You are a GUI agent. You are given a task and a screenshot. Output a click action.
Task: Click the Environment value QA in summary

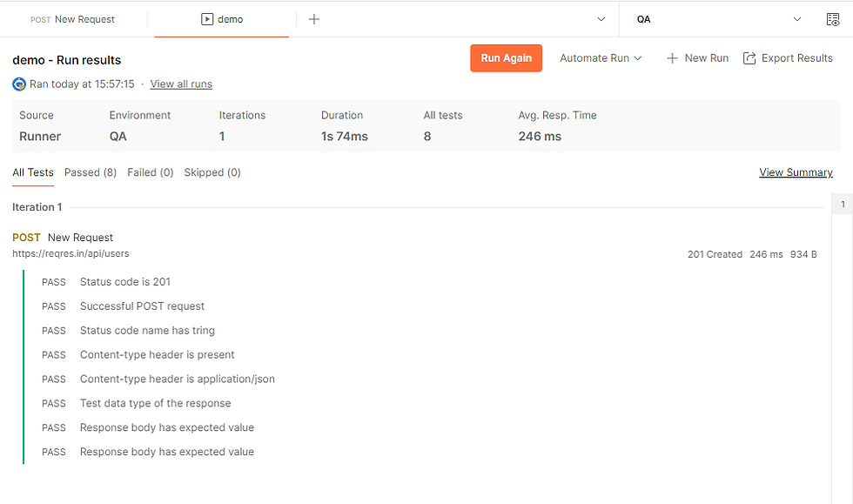(x=118, y=136)
